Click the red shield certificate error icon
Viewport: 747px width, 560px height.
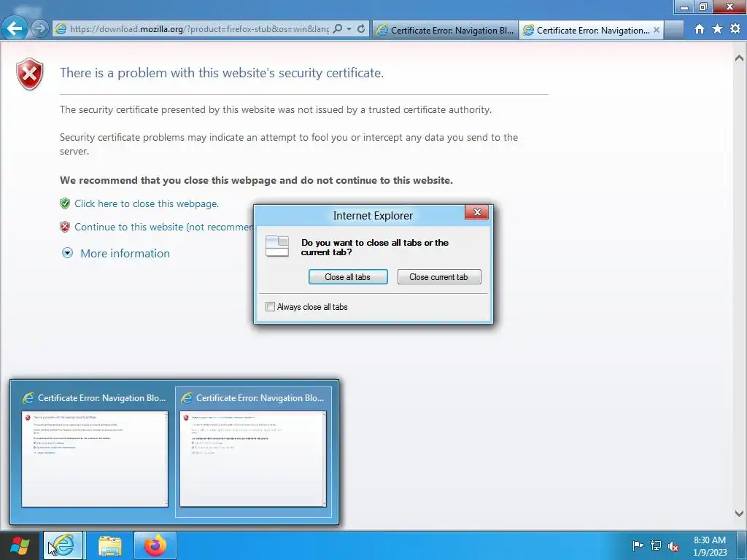(29, 74)
